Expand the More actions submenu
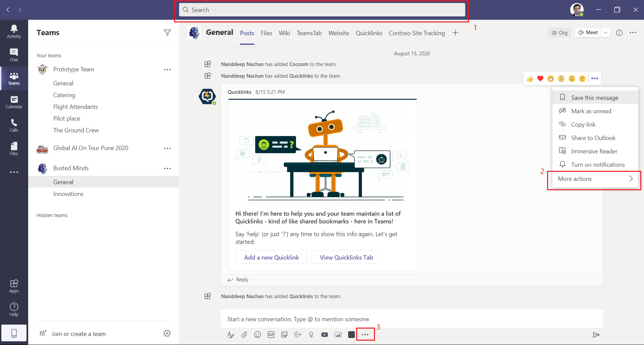The image size is (644, 345). (594, 179)
